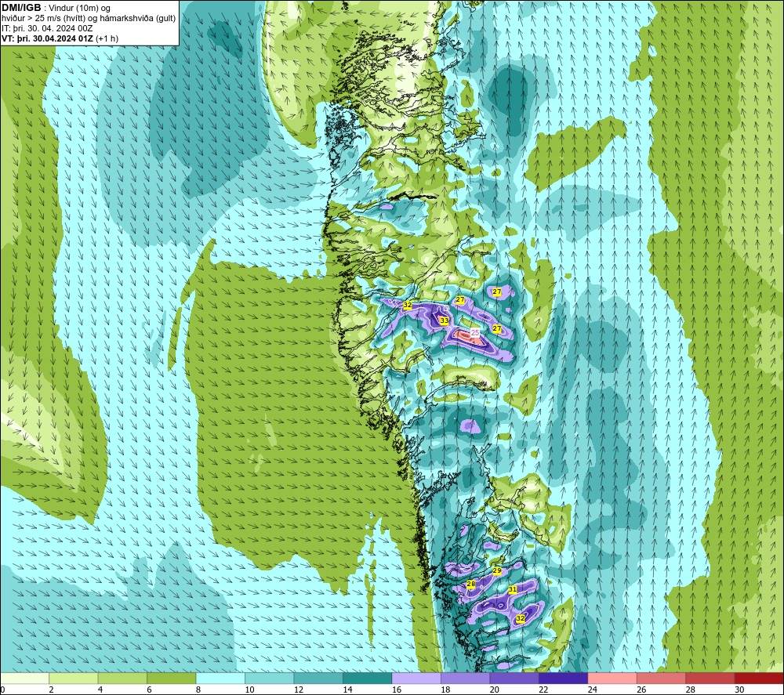
Task: Click the 14–16 m/s dark teal legend swatch
Action: coord(368,678)
